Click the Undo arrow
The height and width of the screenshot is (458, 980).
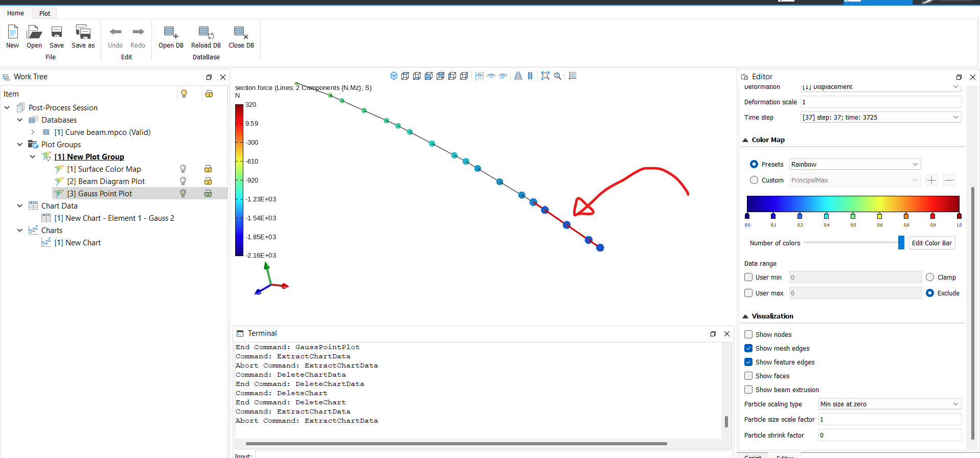116,32
